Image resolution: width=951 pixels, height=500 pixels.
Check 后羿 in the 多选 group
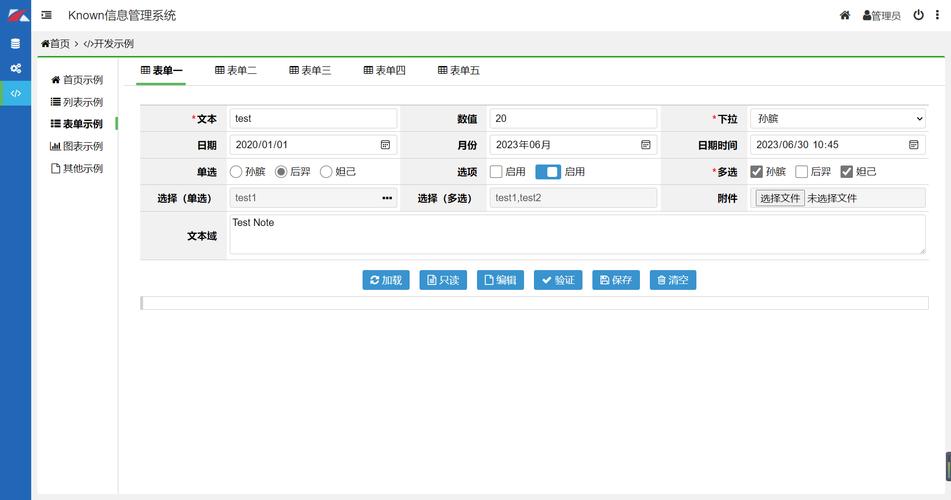tap(801, 172)
